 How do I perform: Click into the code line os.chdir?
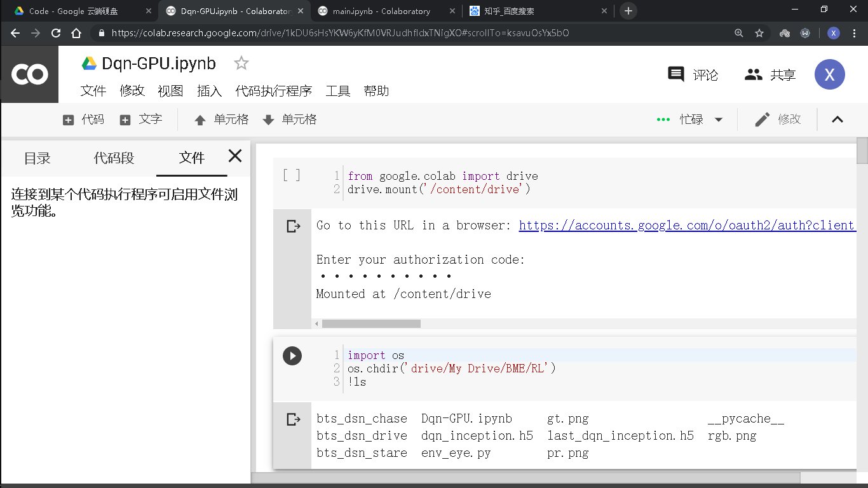[x=452, y=369]
